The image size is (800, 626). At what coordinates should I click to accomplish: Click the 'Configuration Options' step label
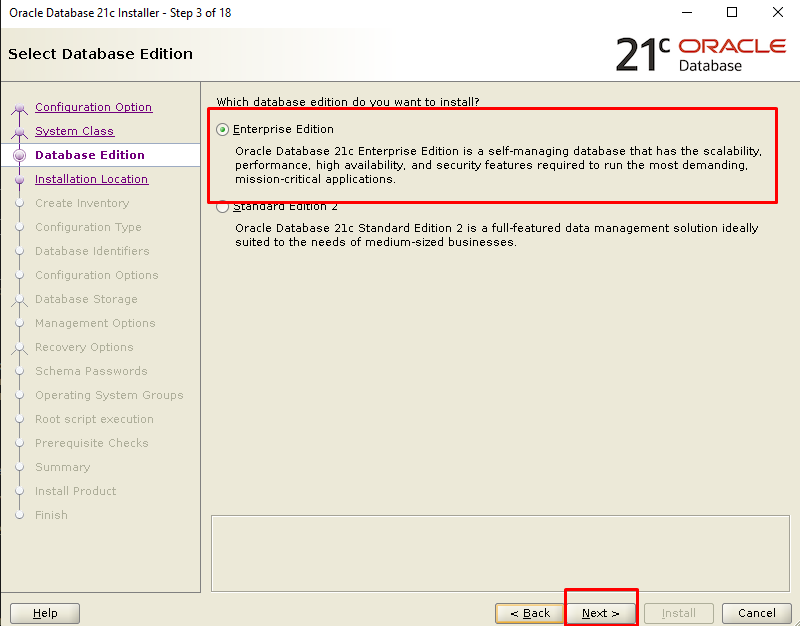coord(97,275)
